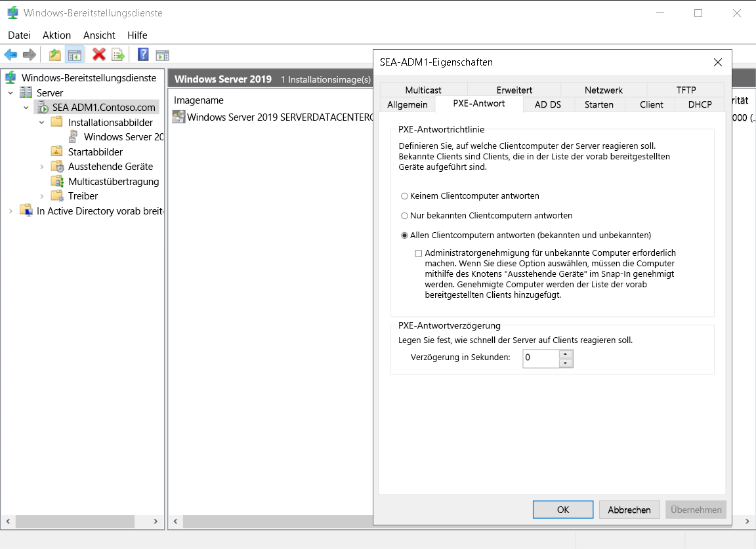Select Multicastübertragung tree item label
This screenshot has width=756, height=549.
pyautogui.click(x=114, y=181)
